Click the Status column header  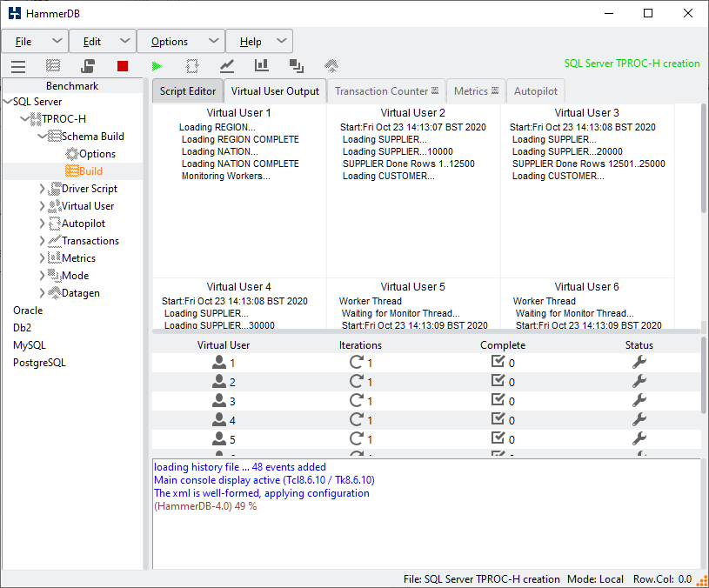click(x=639, y=345)
